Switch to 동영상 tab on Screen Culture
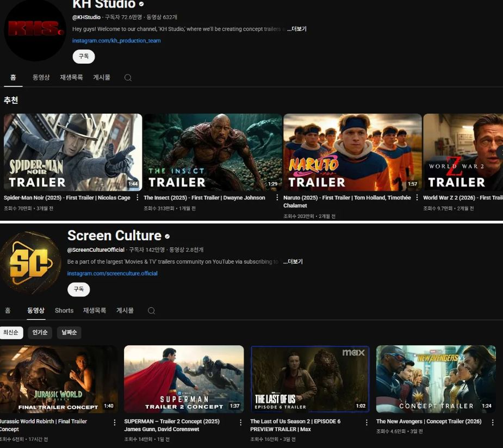 pos(36,310)
